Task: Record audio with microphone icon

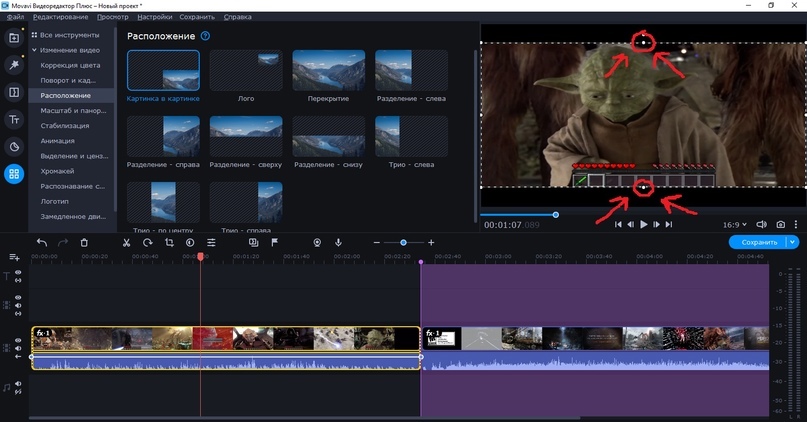Action: point(338,242)
